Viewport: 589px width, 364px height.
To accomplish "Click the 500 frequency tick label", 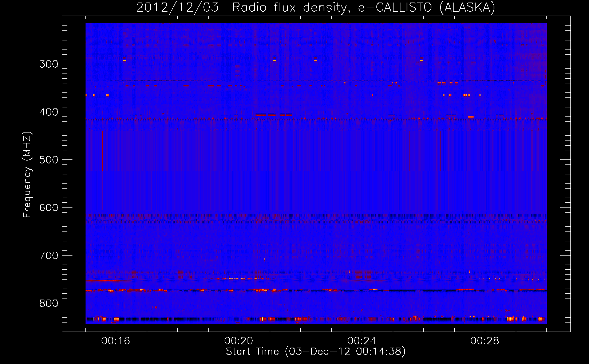I will click(x=49, y=160).
